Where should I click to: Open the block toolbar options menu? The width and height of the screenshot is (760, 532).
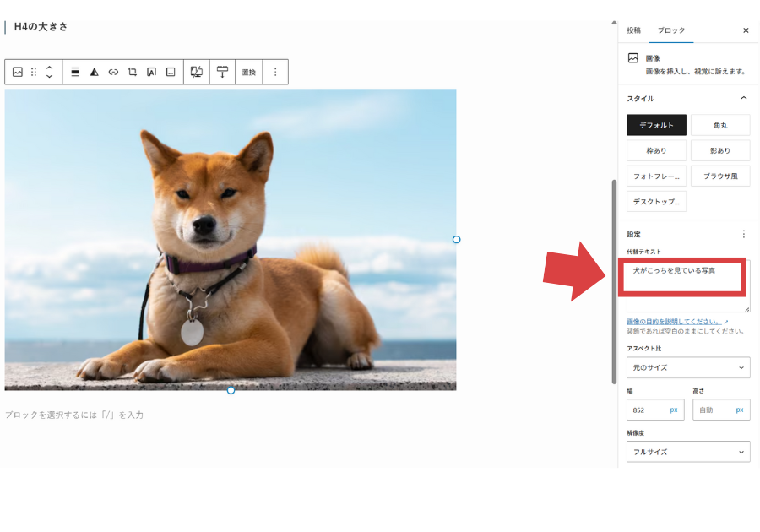tap(275, 73)
